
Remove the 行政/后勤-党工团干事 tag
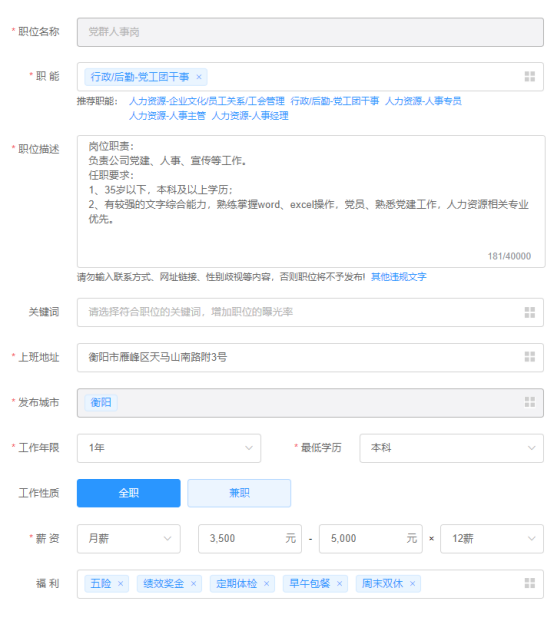(199, 77)
